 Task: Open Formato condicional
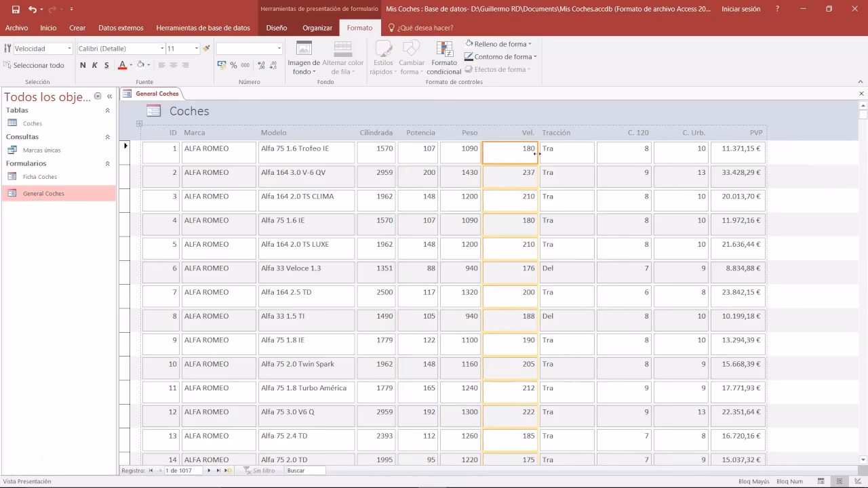tap(444, 57)
